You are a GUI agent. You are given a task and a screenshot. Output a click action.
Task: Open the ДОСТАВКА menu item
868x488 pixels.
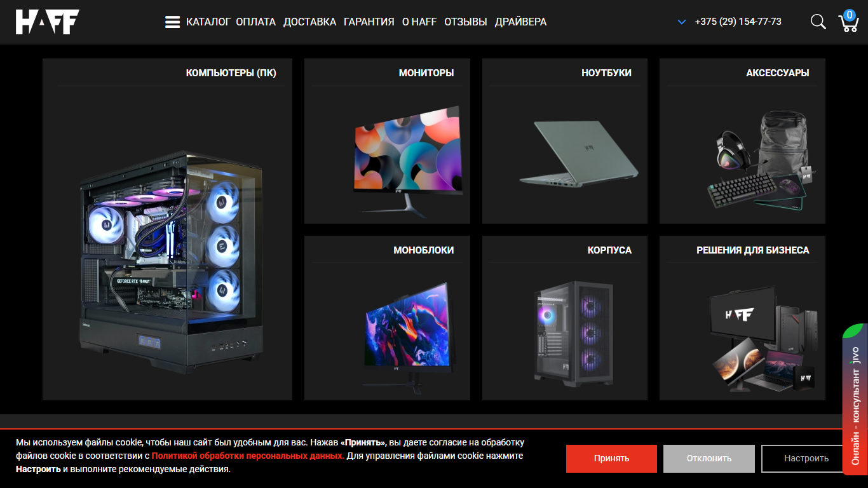[x=309, y=22]
